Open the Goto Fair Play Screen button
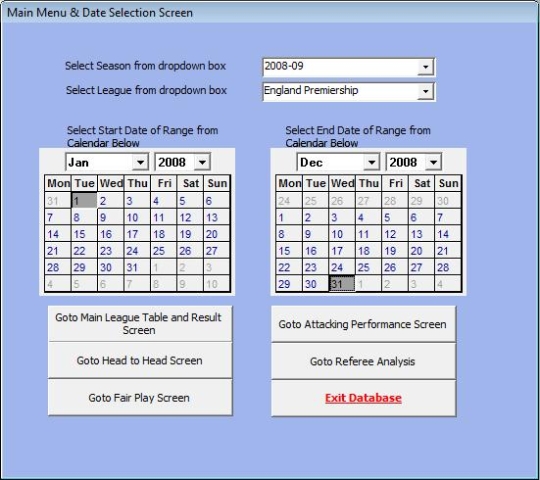Viewport: 540px width, 480px height. tap(140, 398)
